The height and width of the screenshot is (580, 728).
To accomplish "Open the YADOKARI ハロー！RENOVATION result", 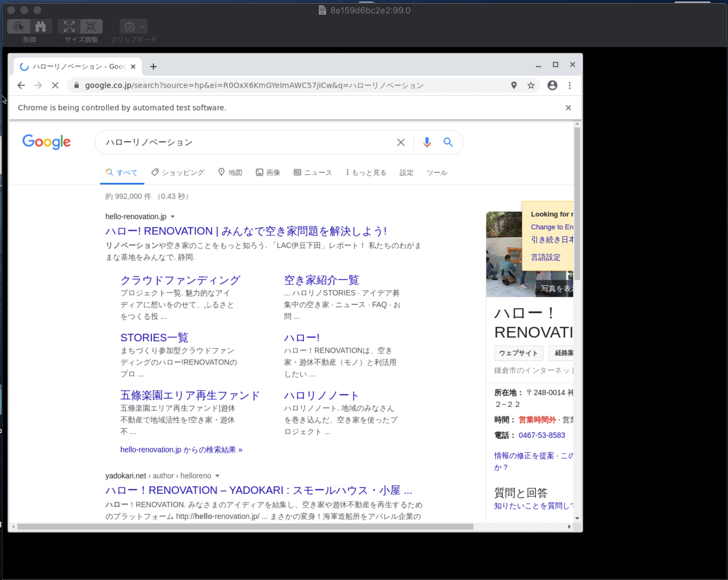I will [x=259, y=490].
